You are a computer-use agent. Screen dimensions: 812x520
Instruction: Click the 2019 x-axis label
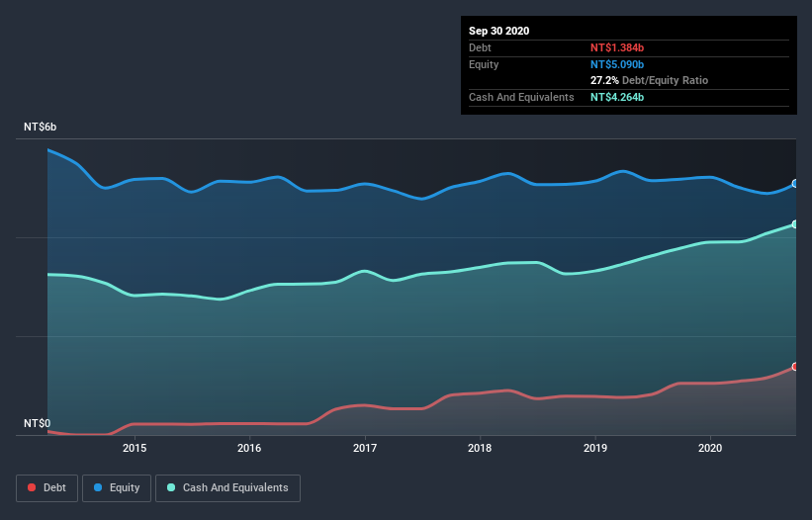point(595,448)
